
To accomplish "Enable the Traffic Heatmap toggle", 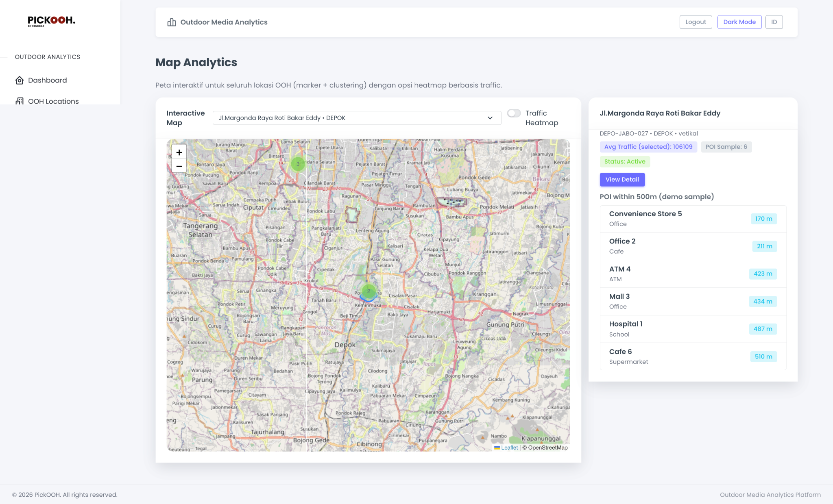I will [514, 114].
